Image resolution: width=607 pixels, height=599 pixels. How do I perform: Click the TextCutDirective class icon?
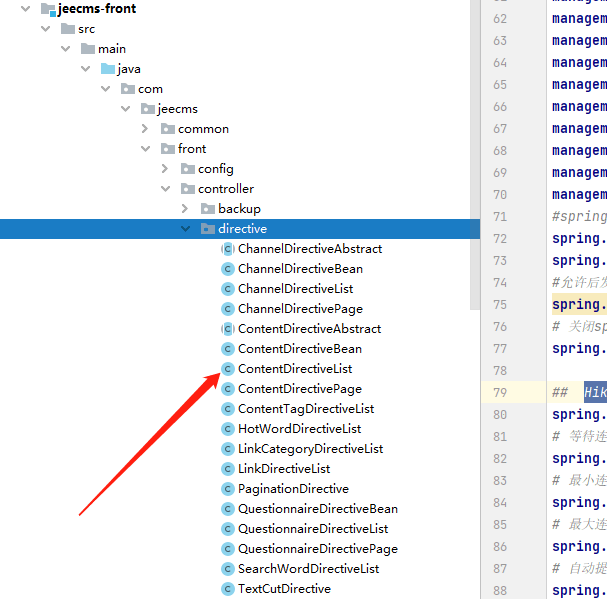pos(228,589)
